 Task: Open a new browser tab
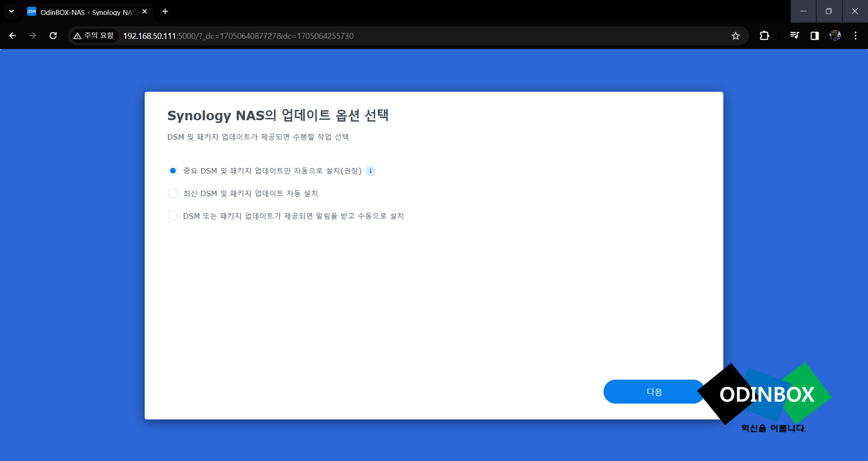click(x=165, y=12)
